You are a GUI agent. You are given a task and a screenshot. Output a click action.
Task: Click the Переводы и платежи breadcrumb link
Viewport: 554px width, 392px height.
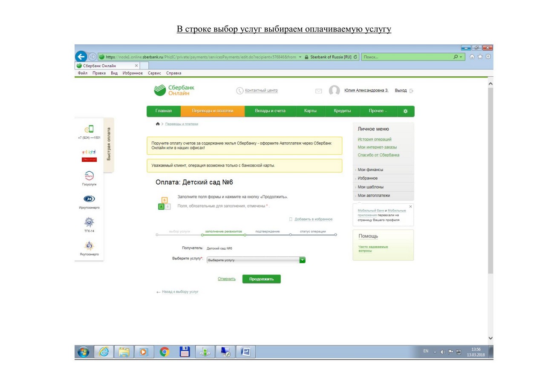[182, 124]
